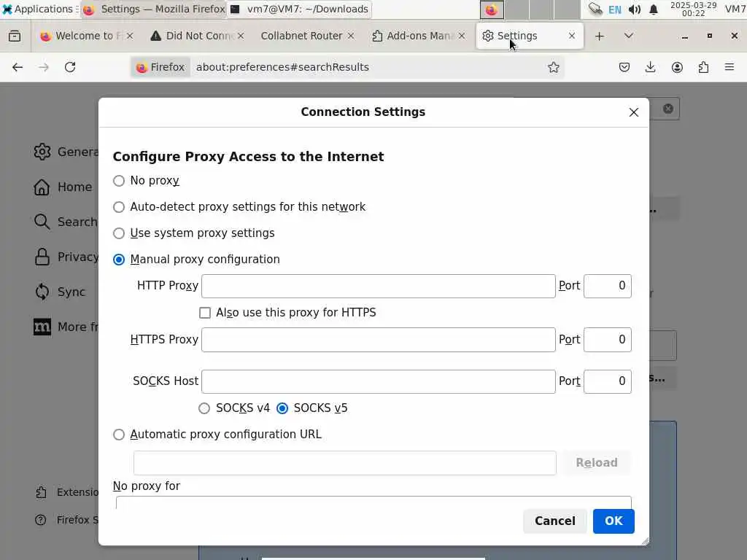Cancel the Connection Settings dialog
The height and width of the screenshot is (560, 747).
(x=554, y=521)
